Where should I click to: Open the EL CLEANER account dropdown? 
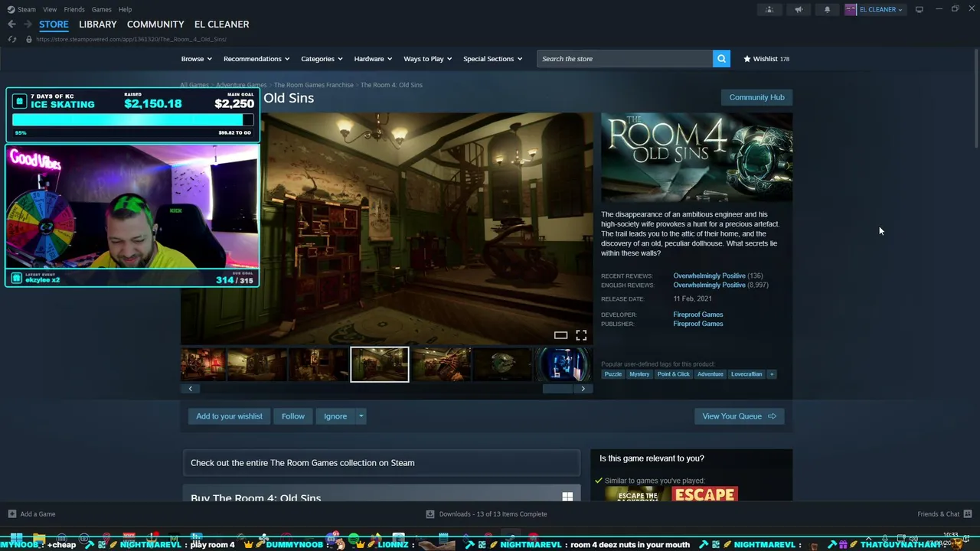[880, 9]
